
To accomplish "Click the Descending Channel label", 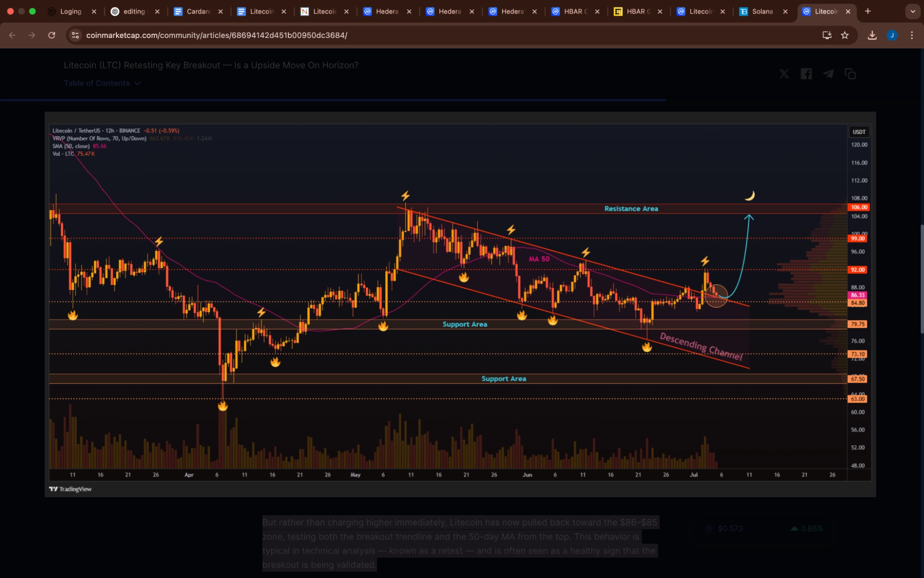I will 701,346.
